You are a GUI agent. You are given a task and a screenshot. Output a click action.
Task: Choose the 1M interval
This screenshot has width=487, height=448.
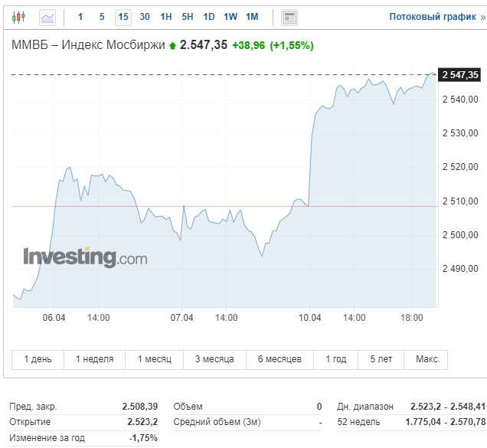pyautogui.click(x=252, y=16)
